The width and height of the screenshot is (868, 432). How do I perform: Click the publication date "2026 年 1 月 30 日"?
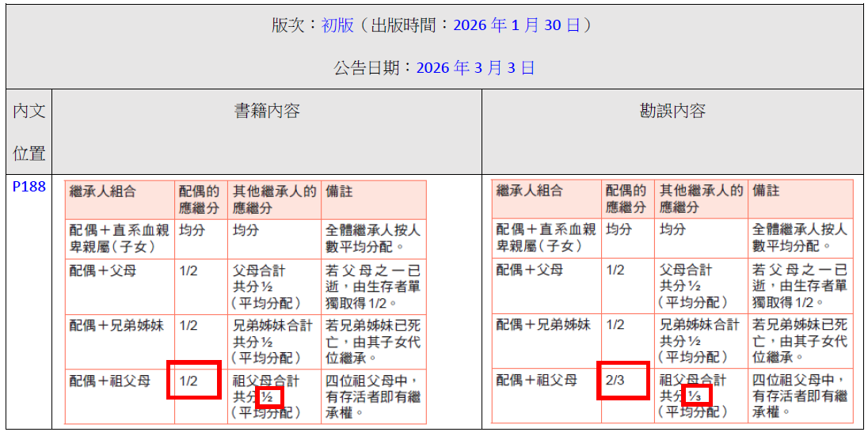coord(517,25)
